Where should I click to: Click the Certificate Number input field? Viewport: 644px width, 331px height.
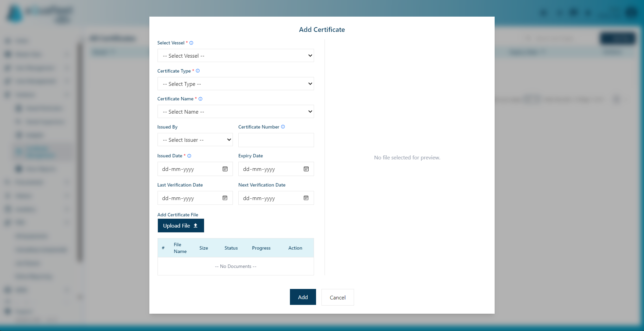276,140
